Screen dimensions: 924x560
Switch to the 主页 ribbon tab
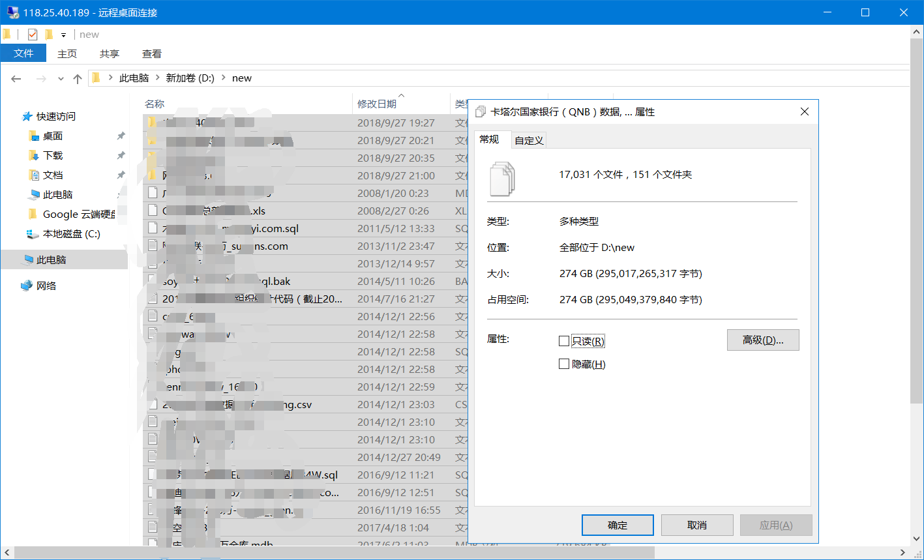click(67, 53)
